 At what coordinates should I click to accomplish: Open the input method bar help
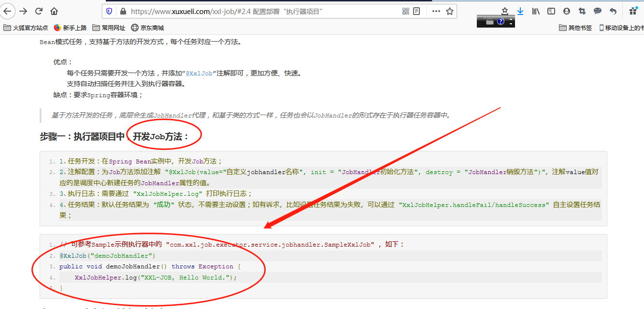(x=501, y=22)
